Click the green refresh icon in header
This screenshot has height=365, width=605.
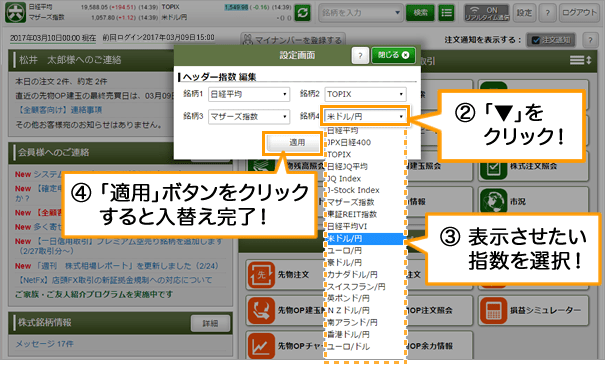pyautogui.click(x=303, y=13)
